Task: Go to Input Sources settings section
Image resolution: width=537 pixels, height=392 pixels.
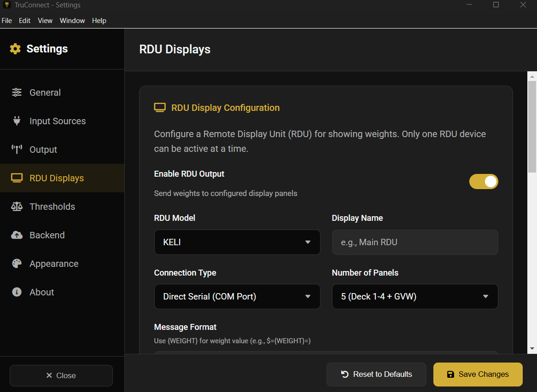Action: 62,121
